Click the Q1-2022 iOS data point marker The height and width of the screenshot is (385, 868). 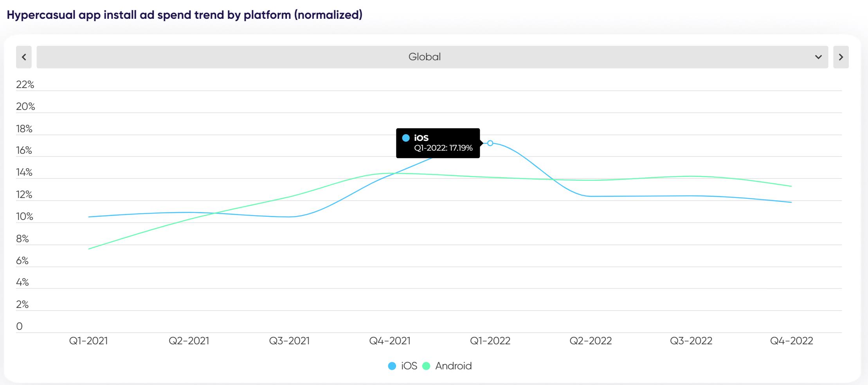click(x=490, y=143)
